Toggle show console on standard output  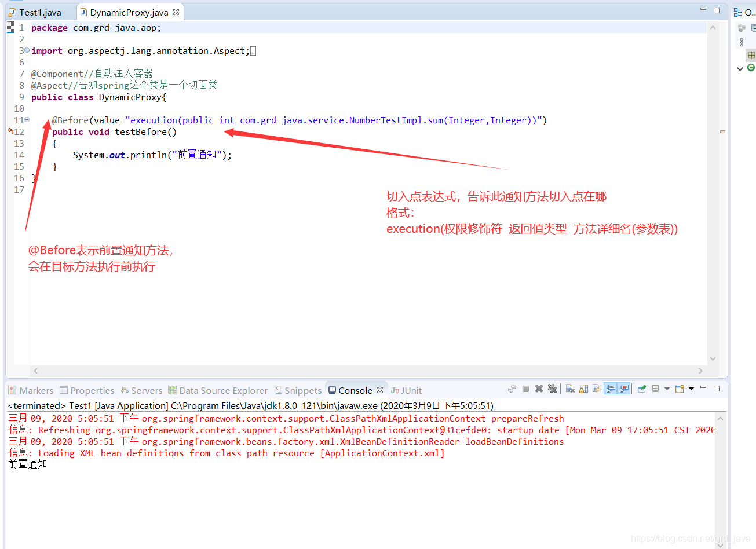611,389
